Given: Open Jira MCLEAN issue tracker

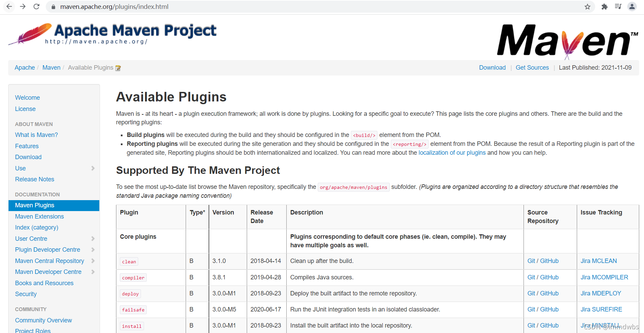Looking at the screenshot, I should [599, 261].
